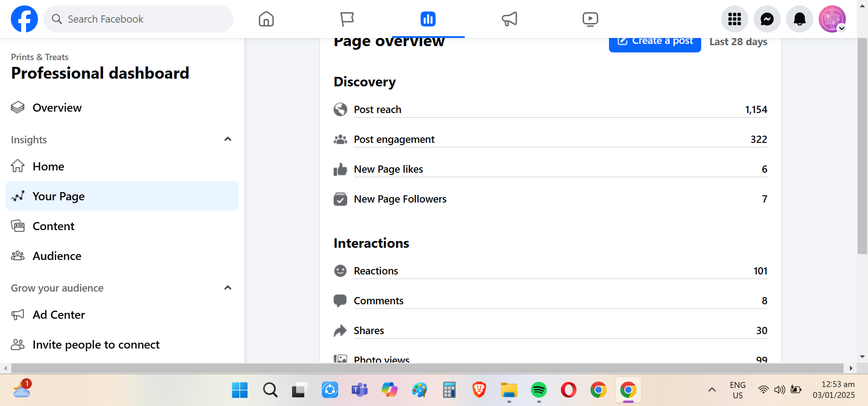Open the volume tray icon
The width and height of the screenshot is (868, 406).
tap(779, 390)
